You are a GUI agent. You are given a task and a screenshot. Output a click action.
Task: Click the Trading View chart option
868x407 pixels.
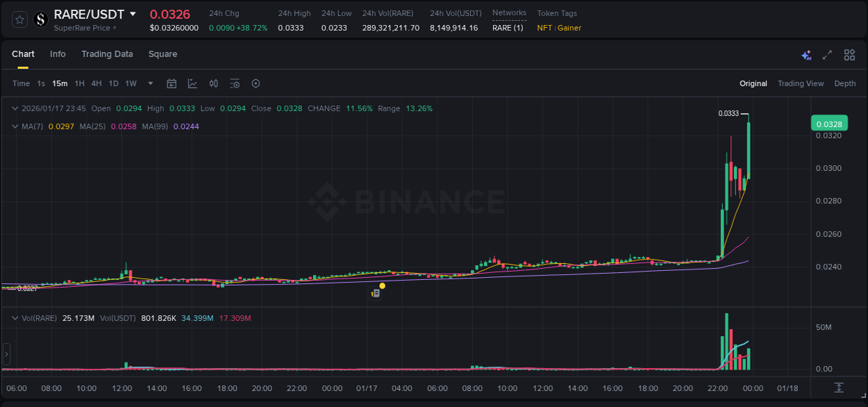point(801,83)
